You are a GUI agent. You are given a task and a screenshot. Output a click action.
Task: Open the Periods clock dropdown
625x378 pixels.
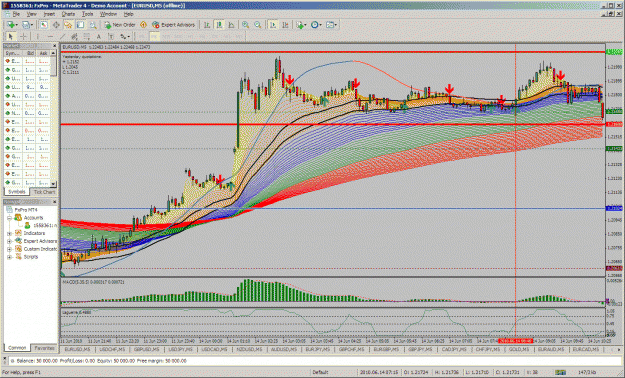[x=316, y=25]
